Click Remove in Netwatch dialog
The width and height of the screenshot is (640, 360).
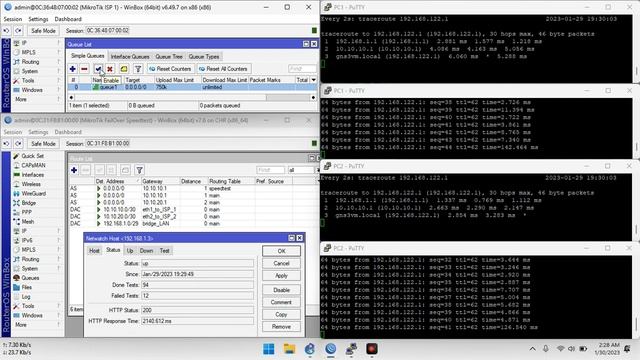pos(281,327)
